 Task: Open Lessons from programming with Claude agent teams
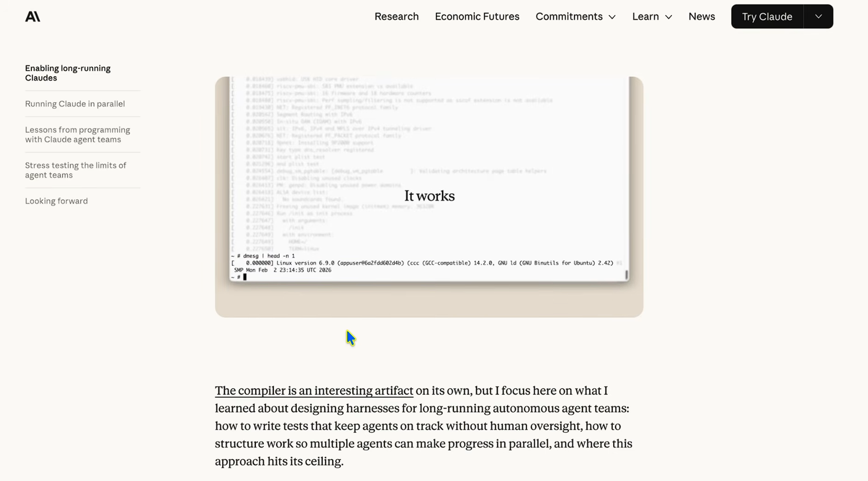(x=77, y=135)
